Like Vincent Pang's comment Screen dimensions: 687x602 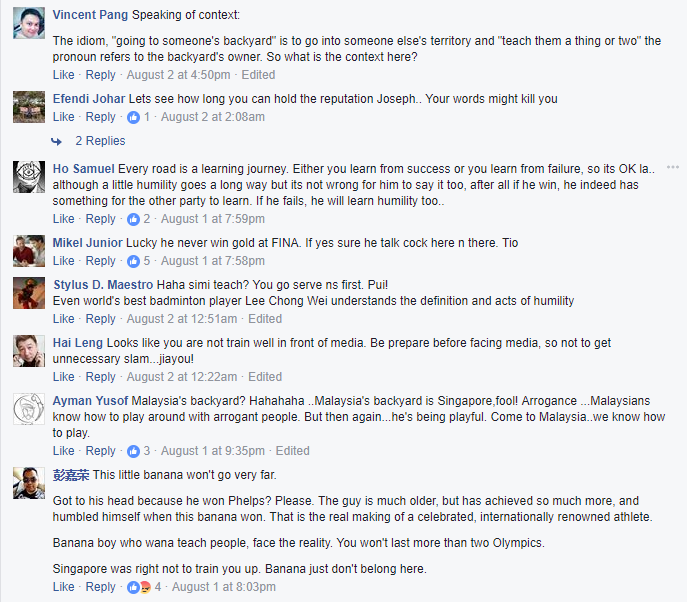64,75
